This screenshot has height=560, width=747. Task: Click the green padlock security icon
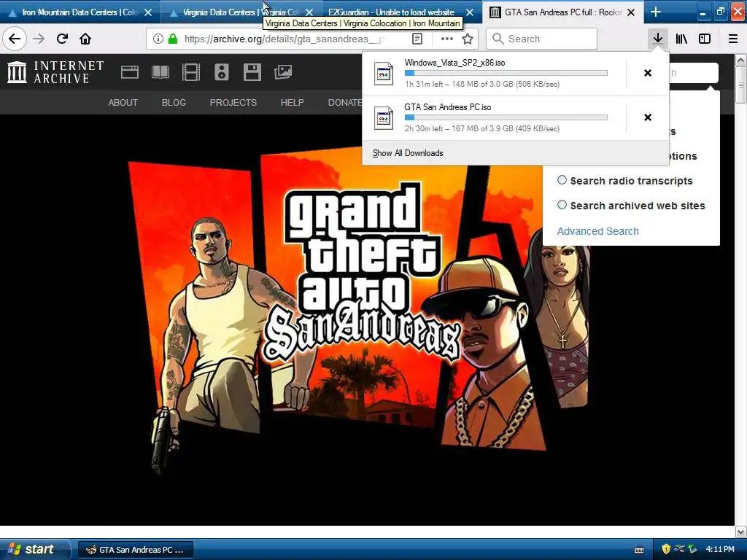click(173, 39)
